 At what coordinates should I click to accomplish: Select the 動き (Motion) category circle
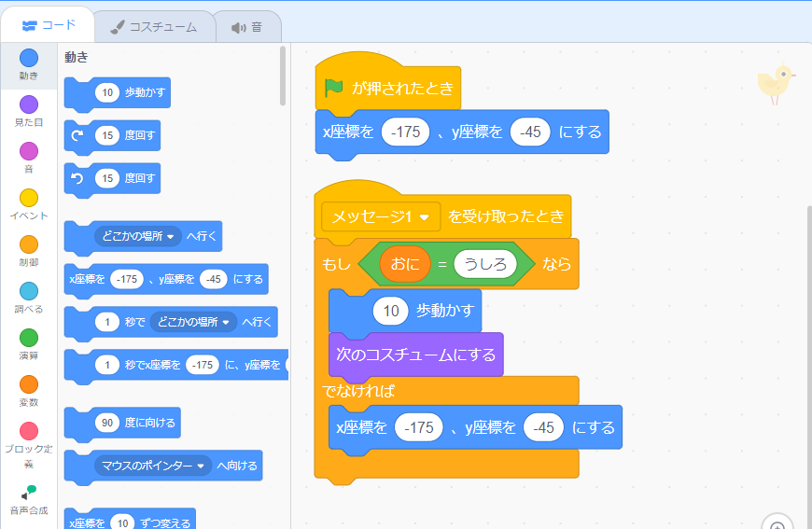pos(29,58)
